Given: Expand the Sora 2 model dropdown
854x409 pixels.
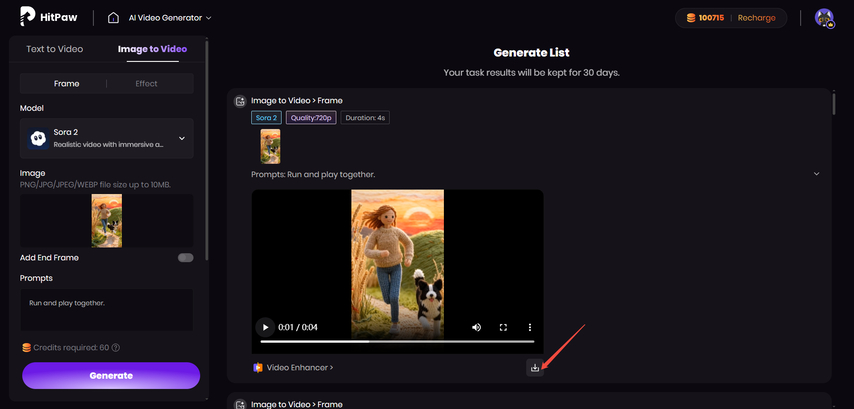Looking at the screenshot, I should click(107, 138).
